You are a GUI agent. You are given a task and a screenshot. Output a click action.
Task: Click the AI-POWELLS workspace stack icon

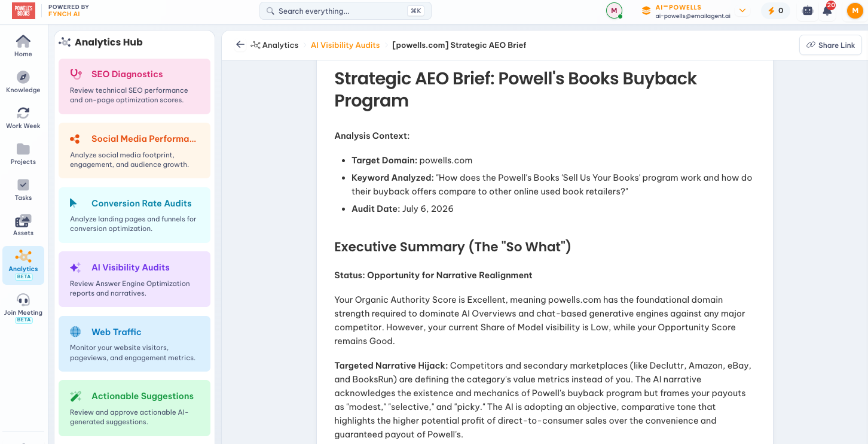646,11
